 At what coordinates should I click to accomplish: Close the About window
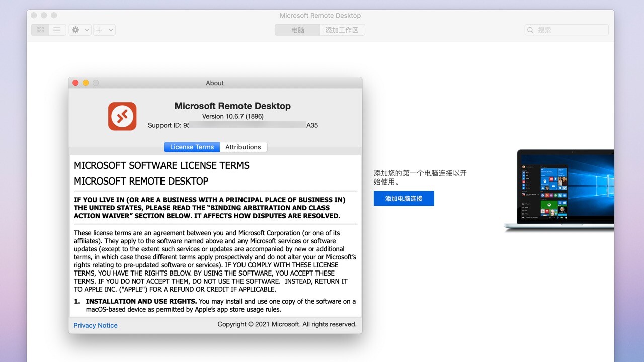pos(76,83)
